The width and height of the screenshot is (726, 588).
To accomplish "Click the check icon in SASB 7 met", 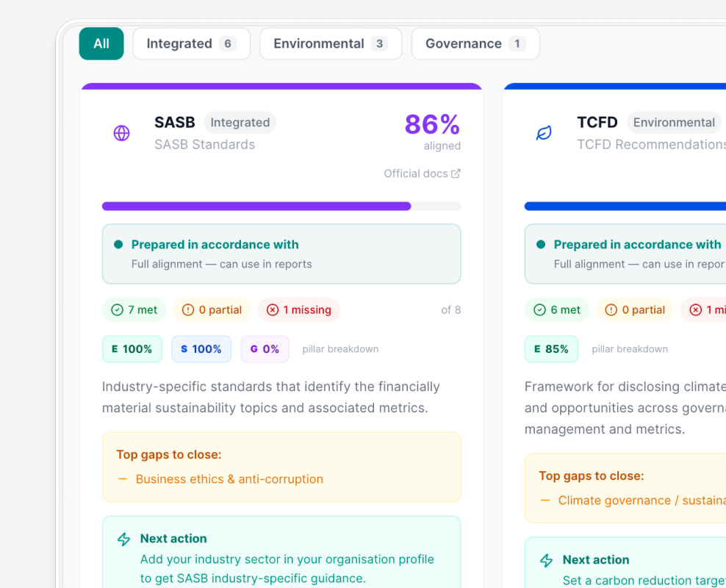I will (117, 309).
